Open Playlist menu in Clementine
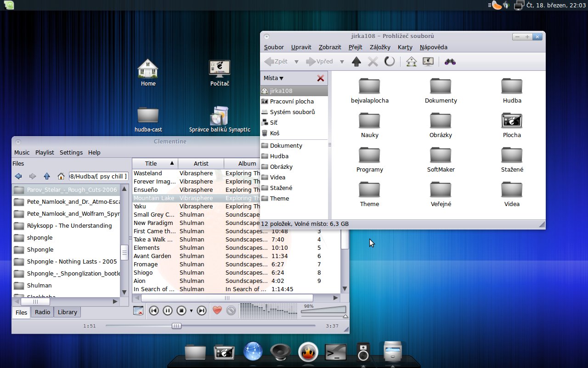The height and width of the screenshot is (368, 588). click(45, 152)
